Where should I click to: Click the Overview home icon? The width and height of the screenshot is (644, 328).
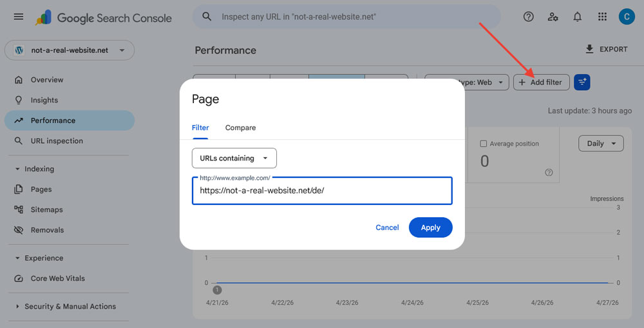(19, 80)
